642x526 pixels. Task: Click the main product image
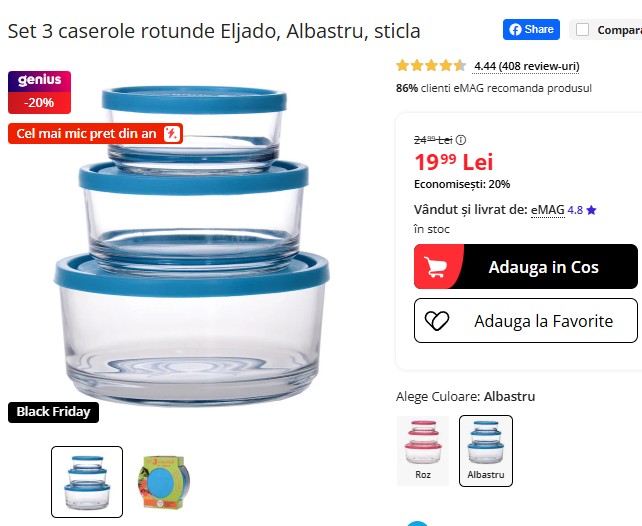[192, 246]
